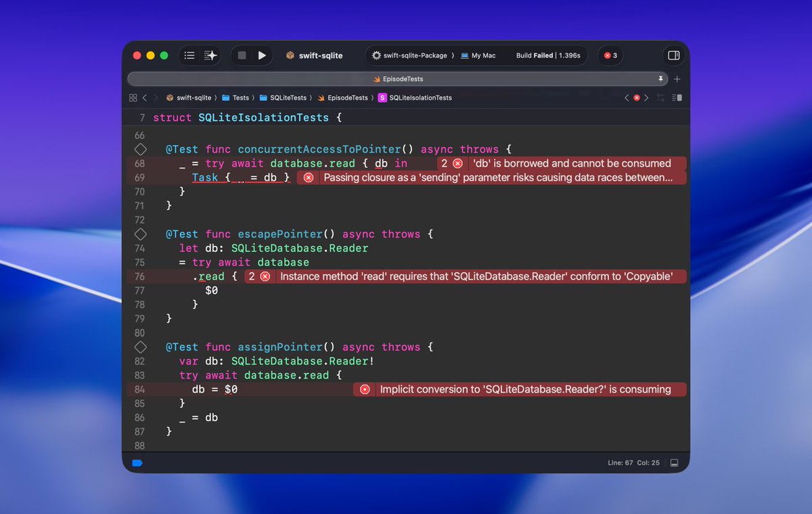Click the sticky header struct SQLiteIsolationTests
The image size is (812, 514).
tap(248, 118)
